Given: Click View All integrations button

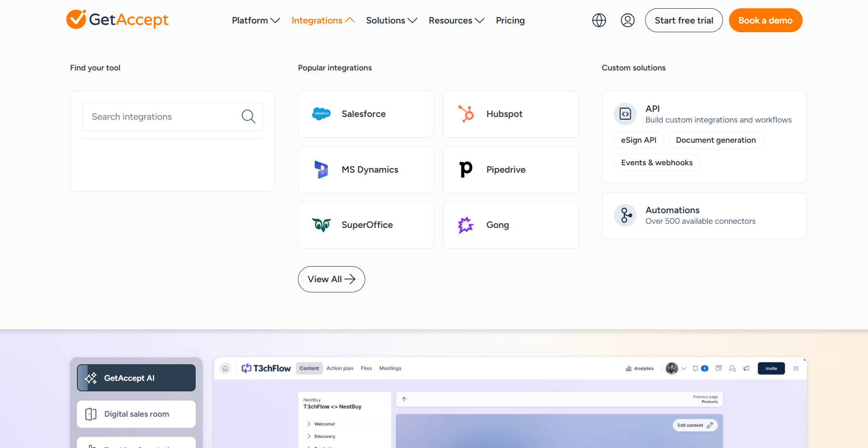Looking at the screenshot, I should tap(332, 279).
